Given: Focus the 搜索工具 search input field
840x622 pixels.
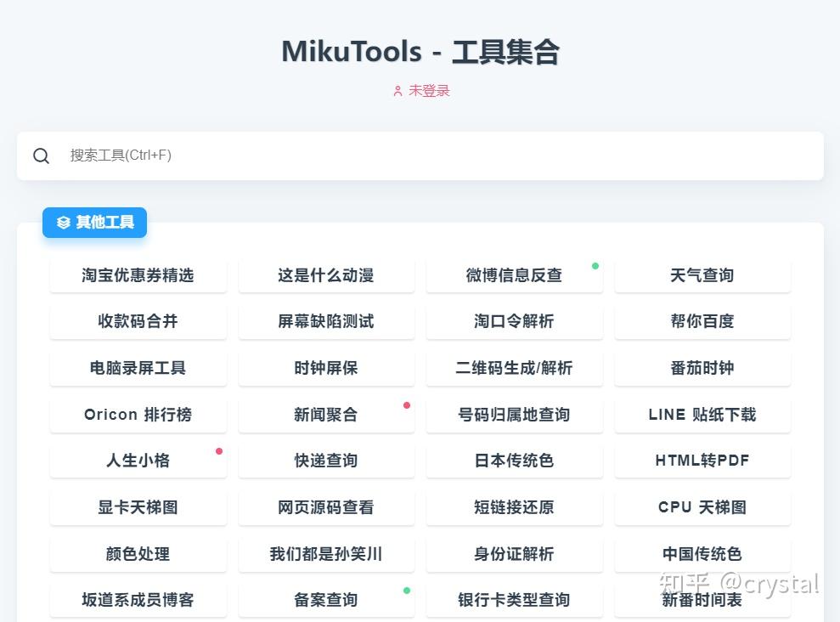Looking at the screenshot, I should coord(420,155).
